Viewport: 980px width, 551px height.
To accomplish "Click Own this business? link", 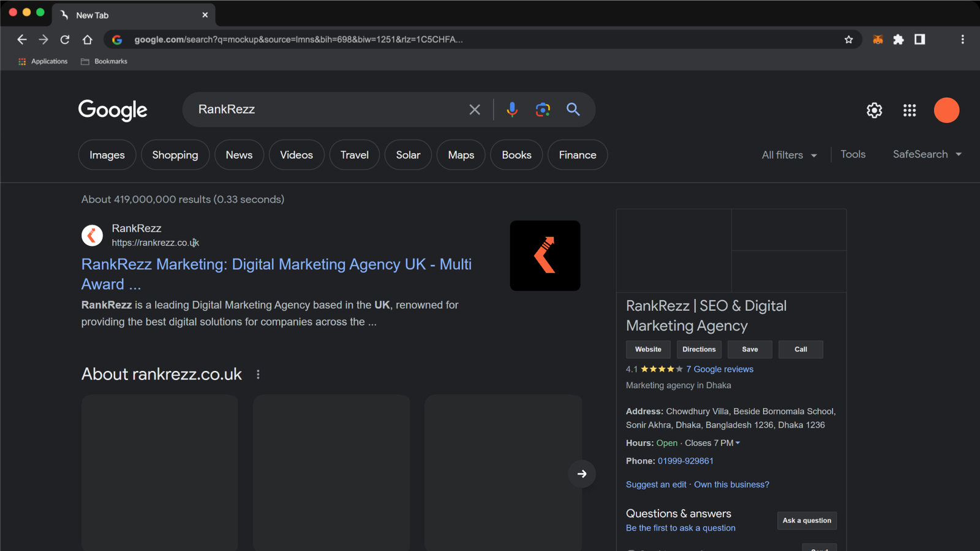I will (x=731, y=484).
